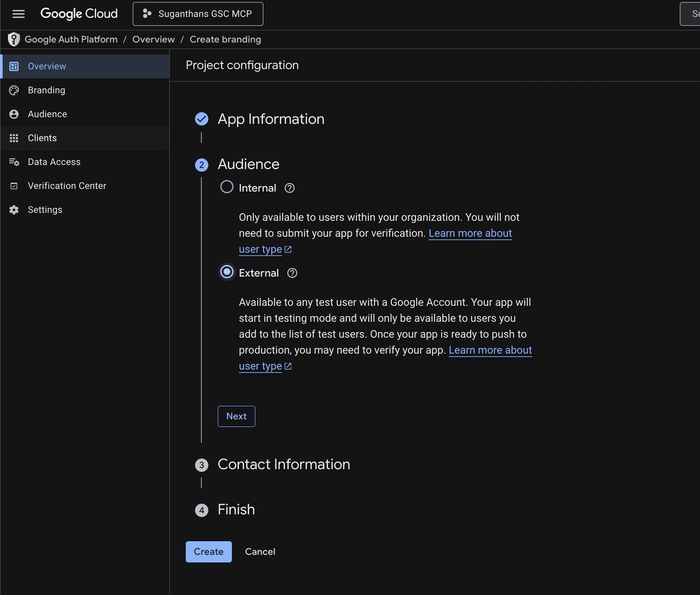
Task: Click the Google Auth Platform shield icon
Action: click(x=14, y=39)
